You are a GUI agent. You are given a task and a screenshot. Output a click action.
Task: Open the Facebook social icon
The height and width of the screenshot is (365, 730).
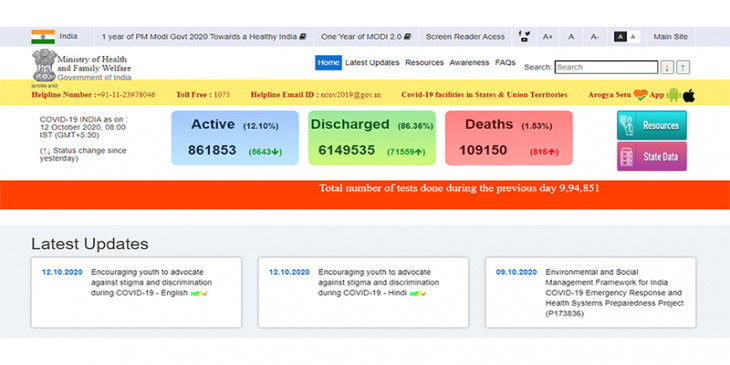tap(520, 33)
